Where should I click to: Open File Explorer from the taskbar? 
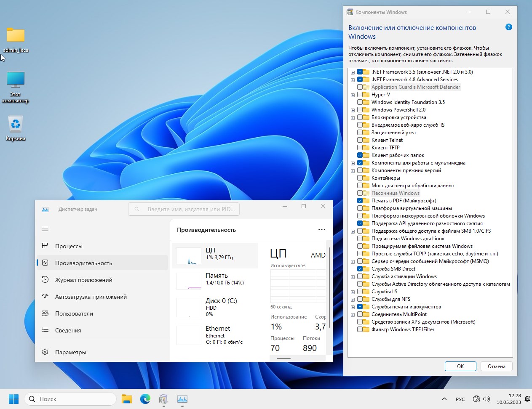pos(126,399)
